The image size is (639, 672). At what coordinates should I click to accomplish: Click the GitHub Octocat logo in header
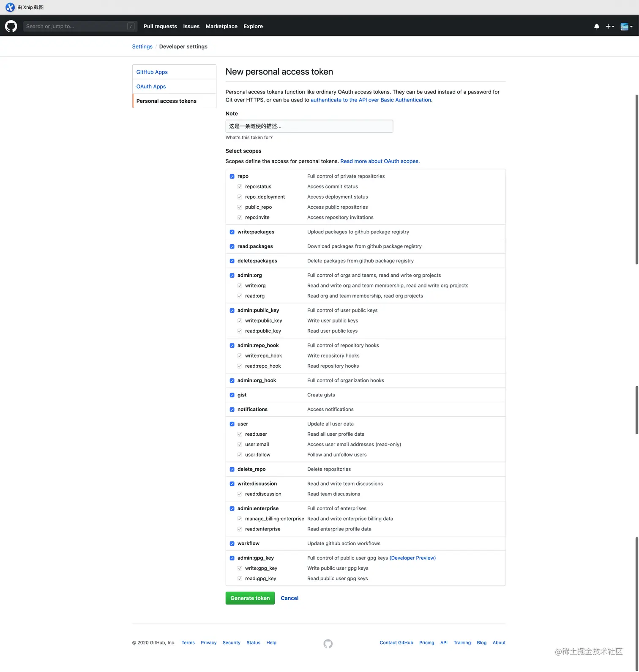[11, 26]
